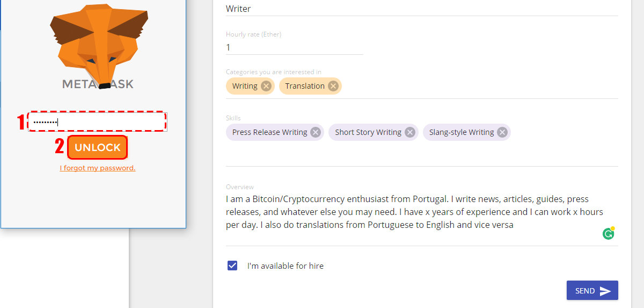Viewport: 644px width, 308px height.
Task: Open the I forgot my password link
Action: coord(98,168)
